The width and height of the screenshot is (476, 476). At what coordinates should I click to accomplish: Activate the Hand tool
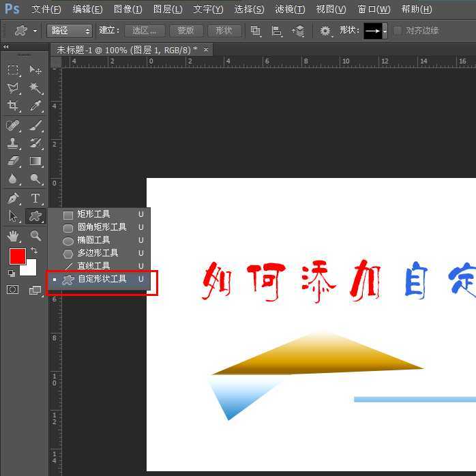click(x=13, y=236)
